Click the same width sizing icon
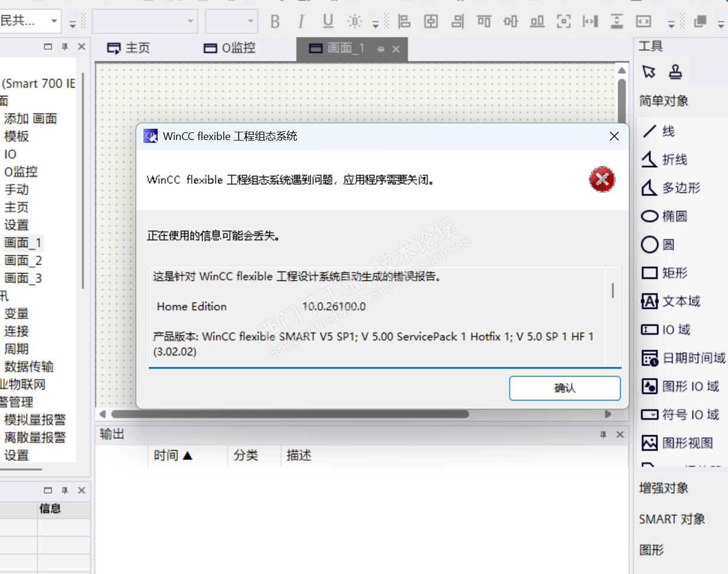The image size is (728, 574). pos(644,22)
